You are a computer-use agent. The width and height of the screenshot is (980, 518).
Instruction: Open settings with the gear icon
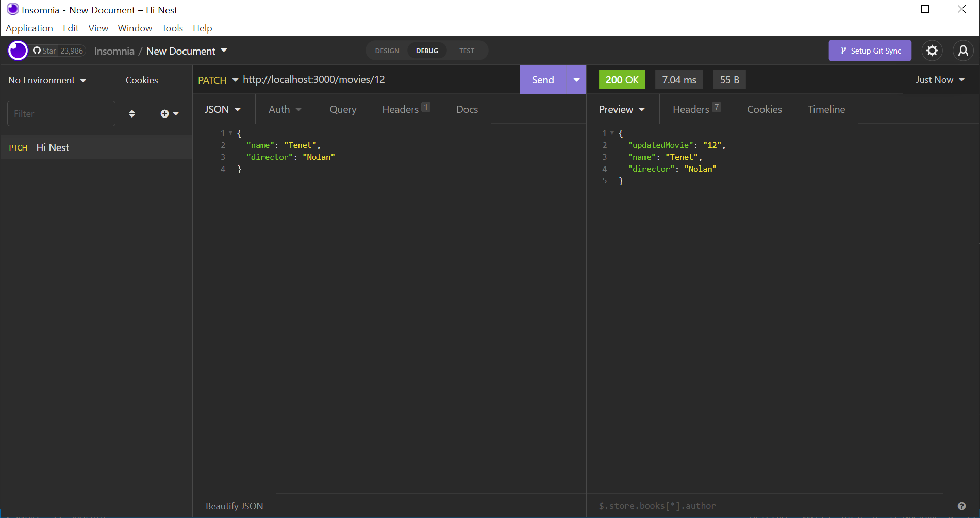tap(932, 51)
